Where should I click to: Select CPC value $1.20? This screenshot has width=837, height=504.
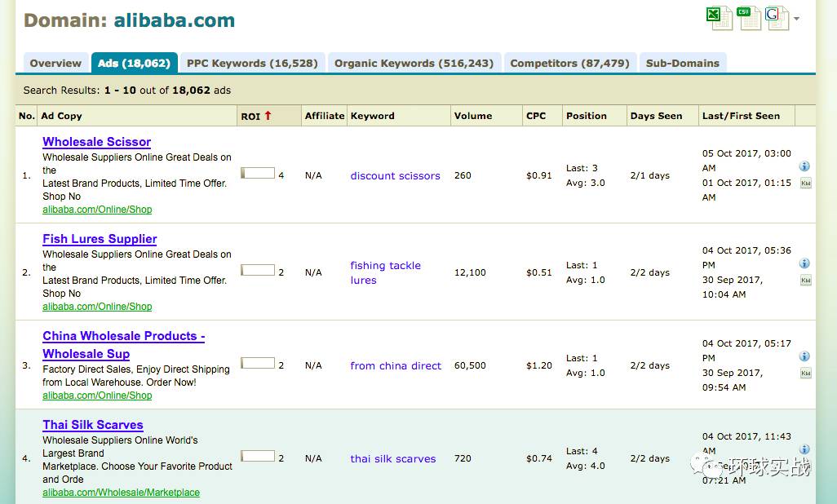pyautogui.click(x=539, y=365)
